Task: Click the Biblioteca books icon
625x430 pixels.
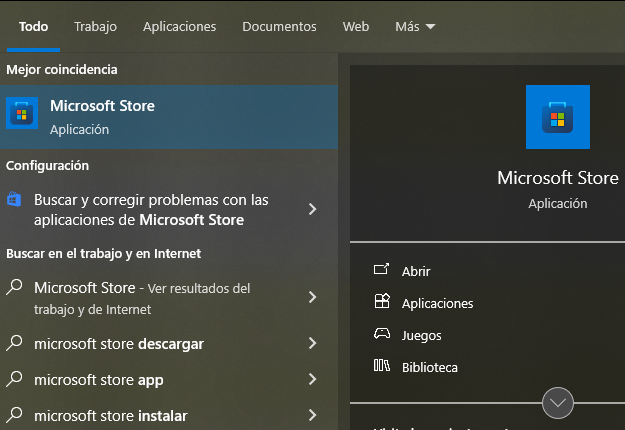Action: point(381,365)
